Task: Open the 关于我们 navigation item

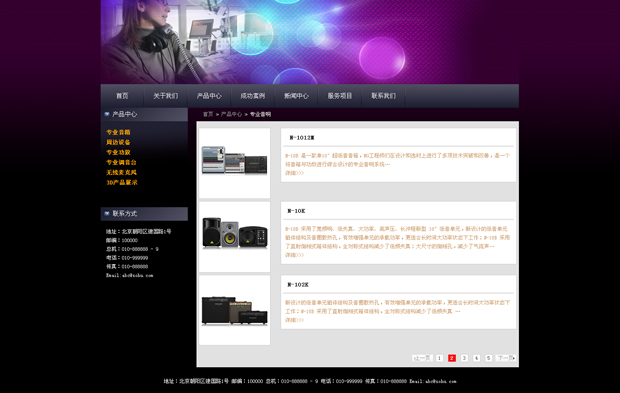Action: [166, 96]
